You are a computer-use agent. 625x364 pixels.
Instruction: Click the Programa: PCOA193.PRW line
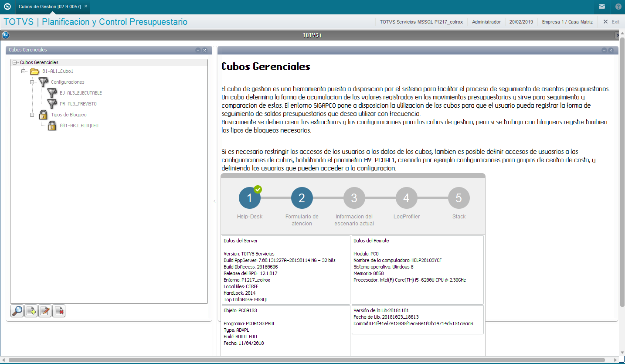click(x=249, y=323)
